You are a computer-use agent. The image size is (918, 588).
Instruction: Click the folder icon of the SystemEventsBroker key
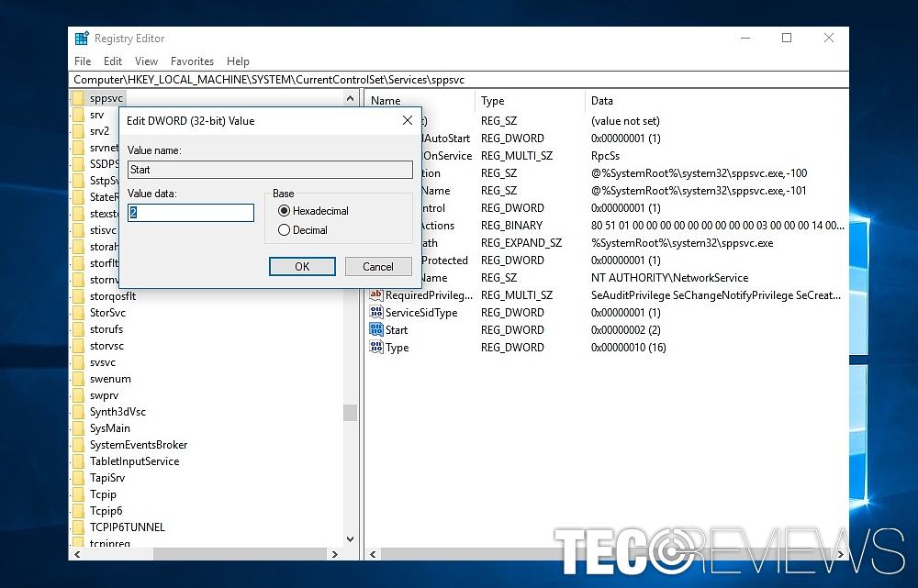(x=78, y=445)
